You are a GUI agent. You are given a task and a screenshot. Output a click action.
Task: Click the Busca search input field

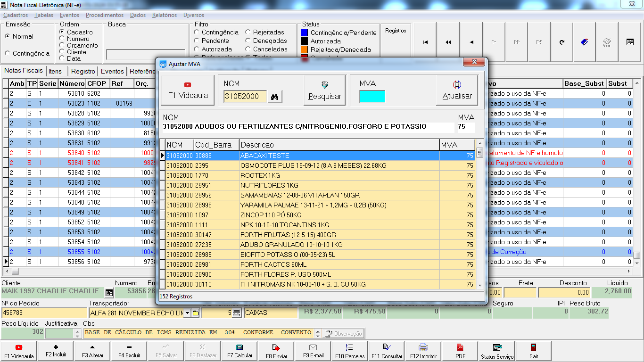pos(146,55)
